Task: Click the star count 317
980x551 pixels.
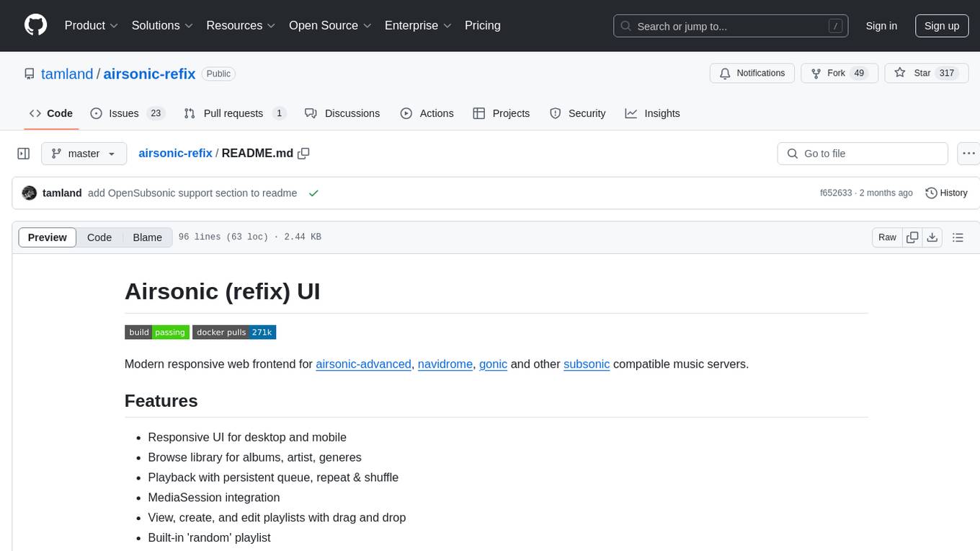Action: coord(947,73)
